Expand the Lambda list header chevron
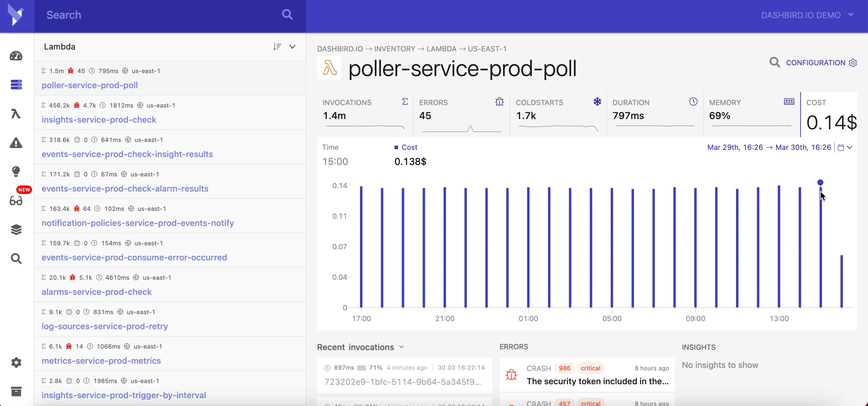Viewport: 868px width, 406px height. point(292,47)
